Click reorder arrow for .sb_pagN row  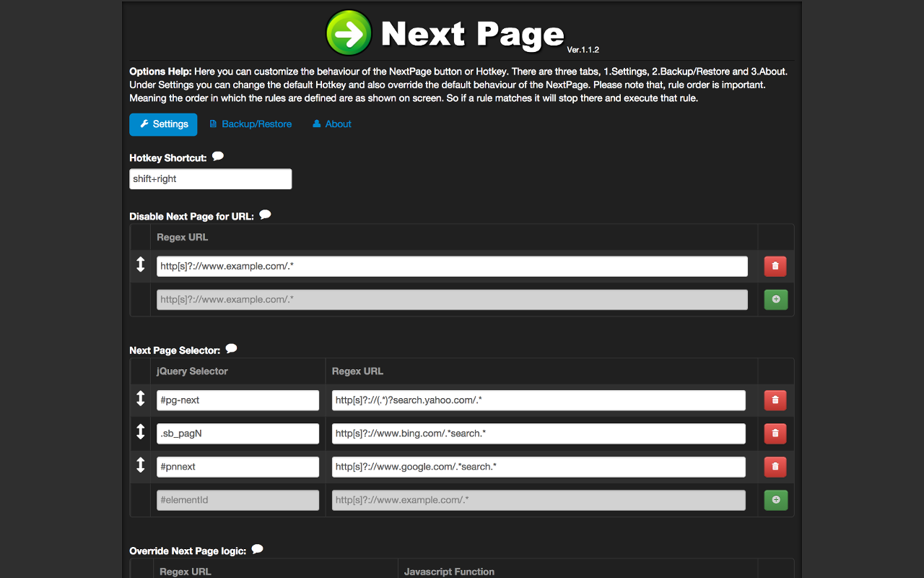coord(141,431)
